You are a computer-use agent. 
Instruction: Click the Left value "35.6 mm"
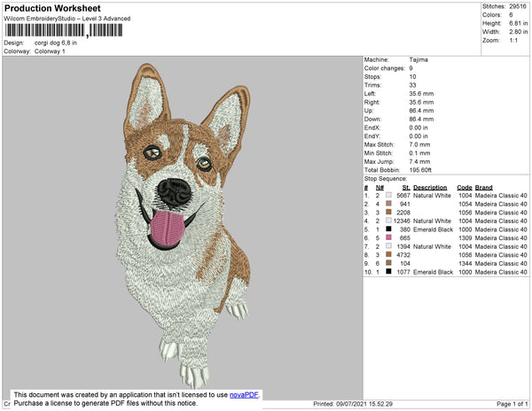421,94
